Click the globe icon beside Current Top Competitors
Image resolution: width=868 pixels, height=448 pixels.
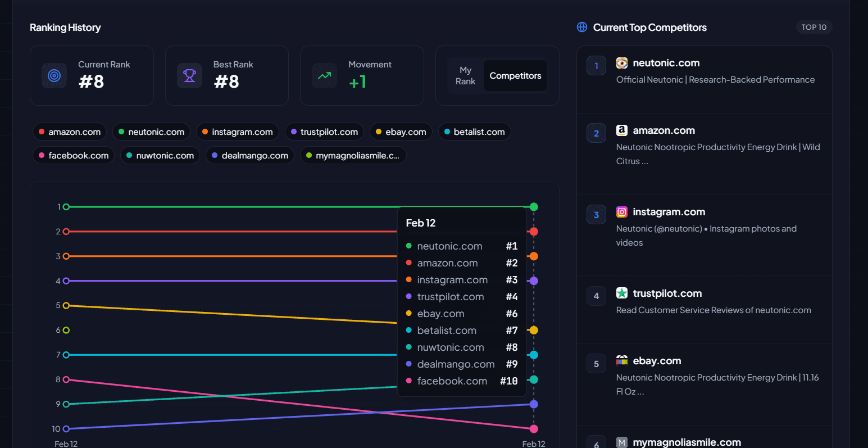[x=581, y=26]
